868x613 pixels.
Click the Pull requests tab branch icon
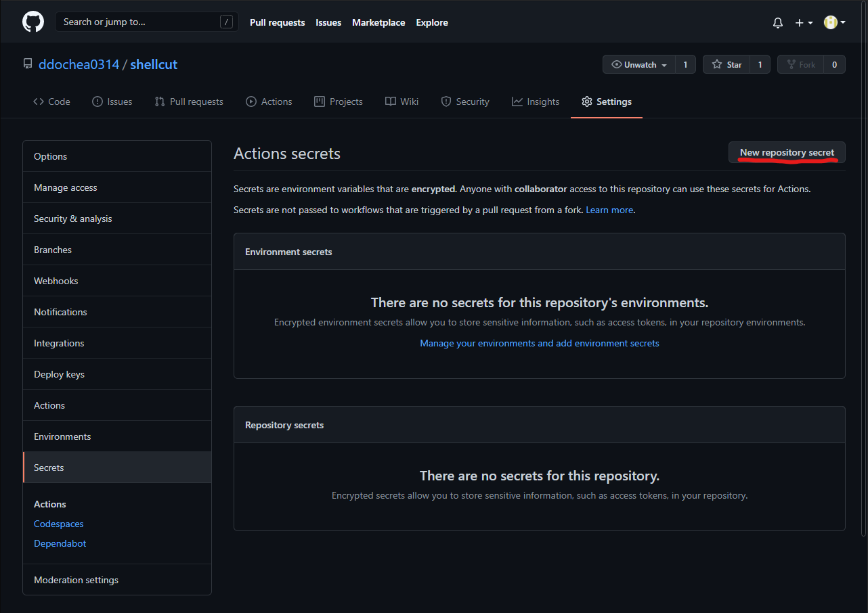(160, 101)
